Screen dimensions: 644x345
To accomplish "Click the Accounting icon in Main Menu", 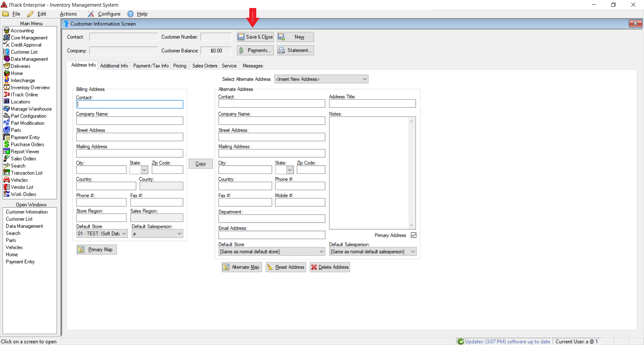I will 6,30.
